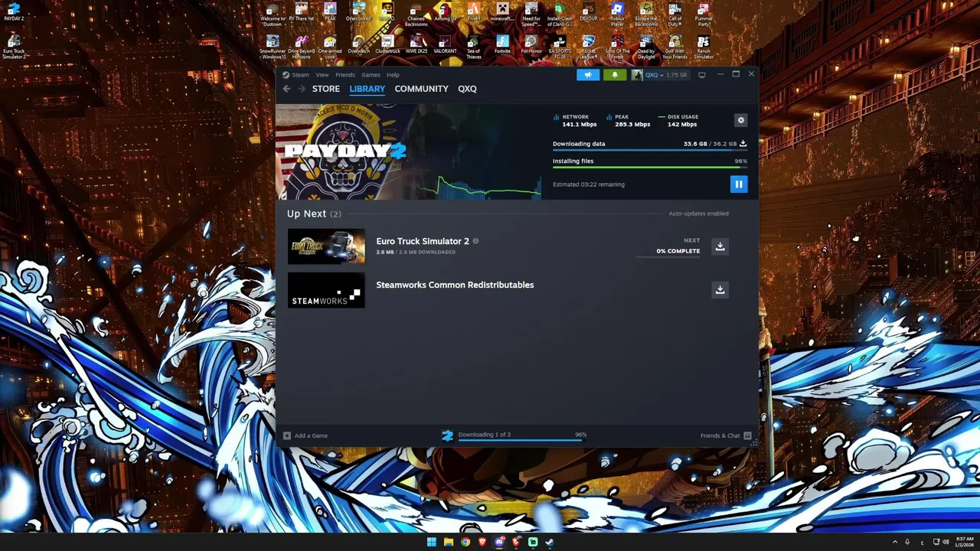980x551 pixels.
Task: Click the taskbar clock showing 8:37 AM
Action: click(963, 542)
